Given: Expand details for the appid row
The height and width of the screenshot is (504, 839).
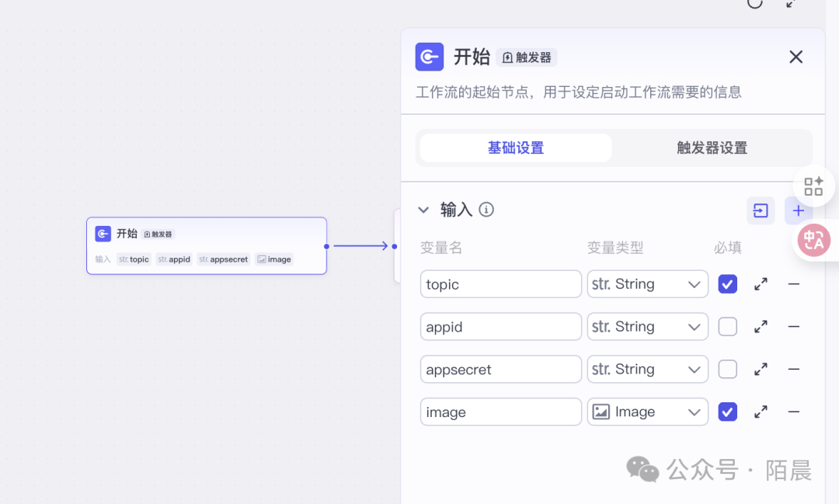Looking at the screenshot, I should coord(761,327).
